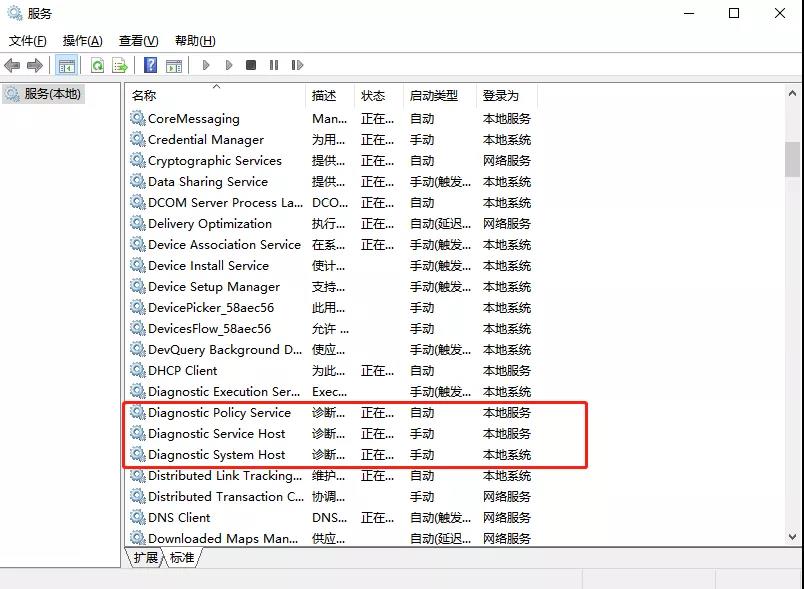
Task: Select the DevQuery Background D... service name
Action: (x=225, y=350)
